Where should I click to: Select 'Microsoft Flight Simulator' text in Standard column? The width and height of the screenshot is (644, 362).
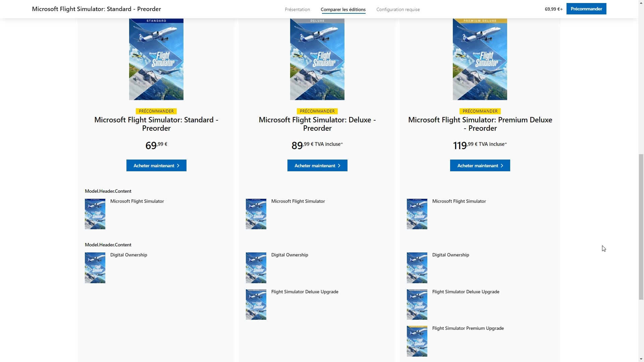137,201
